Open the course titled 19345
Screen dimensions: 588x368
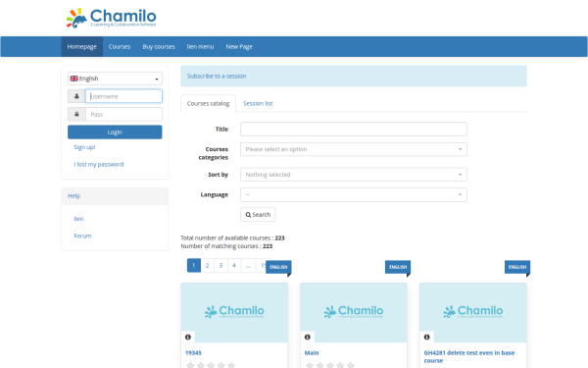pyautogui.click(x=193, y=352)
